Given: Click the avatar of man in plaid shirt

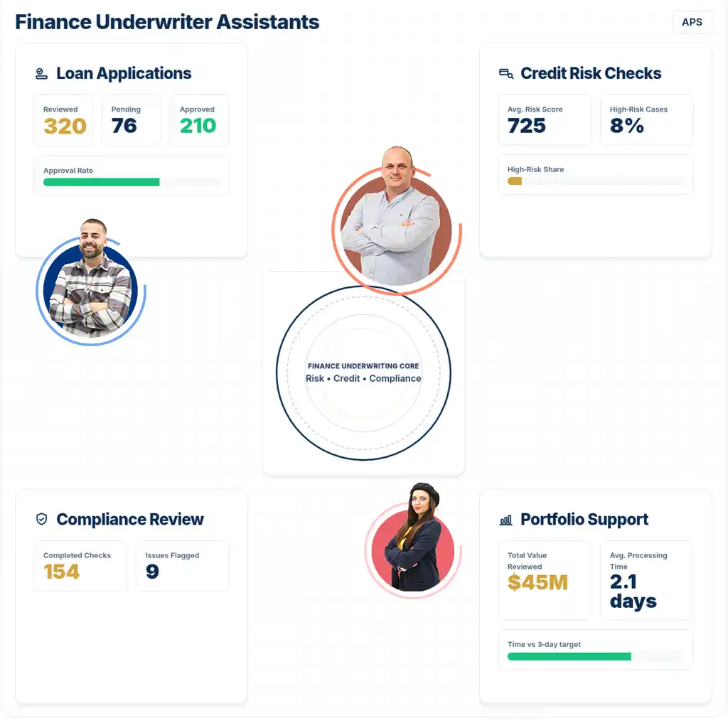Looking at the screenshot, I should 90,286.
